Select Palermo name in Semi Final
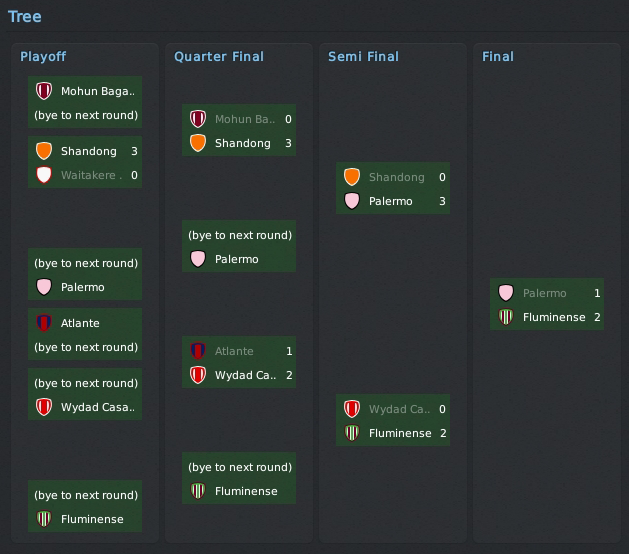The height and width of the screenshot is (554, 629). coord(390,201)
